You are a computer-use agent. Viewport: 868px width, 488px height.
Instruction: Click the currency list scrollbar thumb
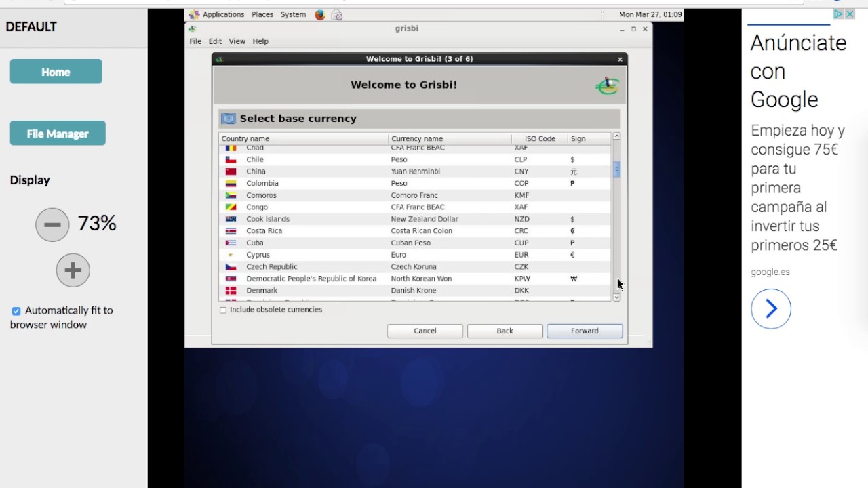coord(616,169)
